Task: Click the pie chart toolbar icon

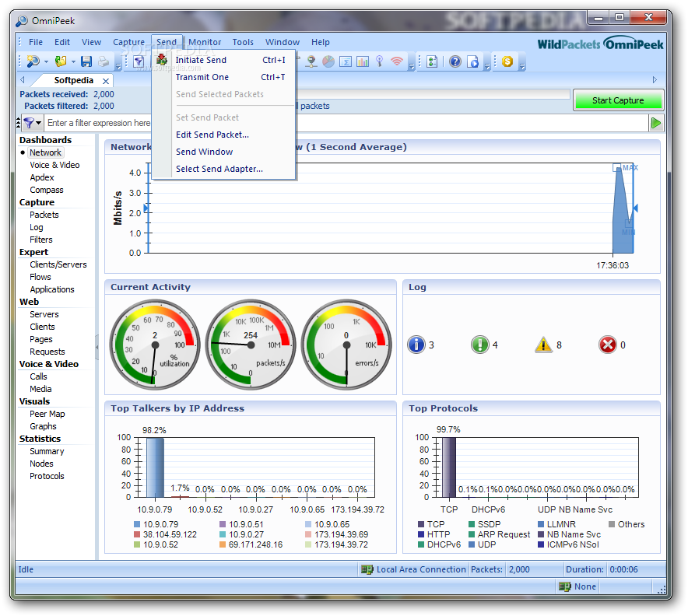Action: point(328,61)
